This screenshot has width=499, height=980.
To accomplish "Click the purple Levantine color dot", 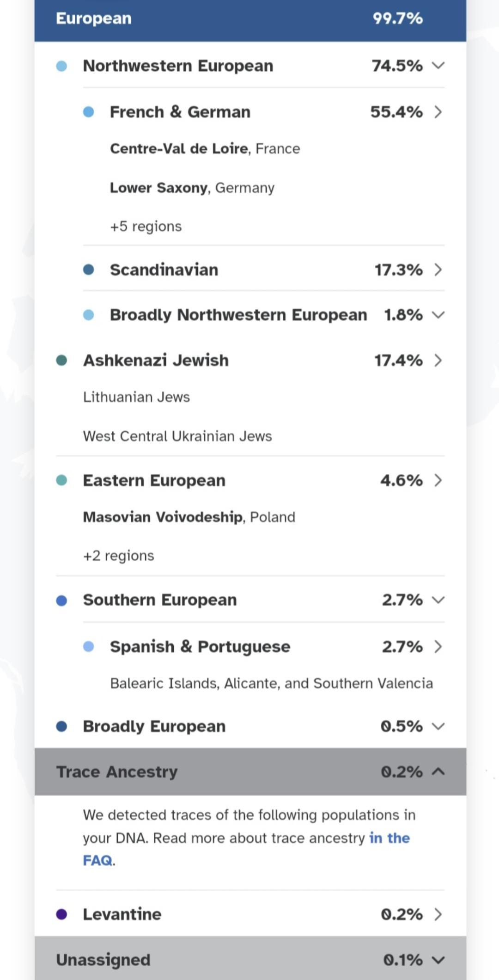I will coord(61,914).
